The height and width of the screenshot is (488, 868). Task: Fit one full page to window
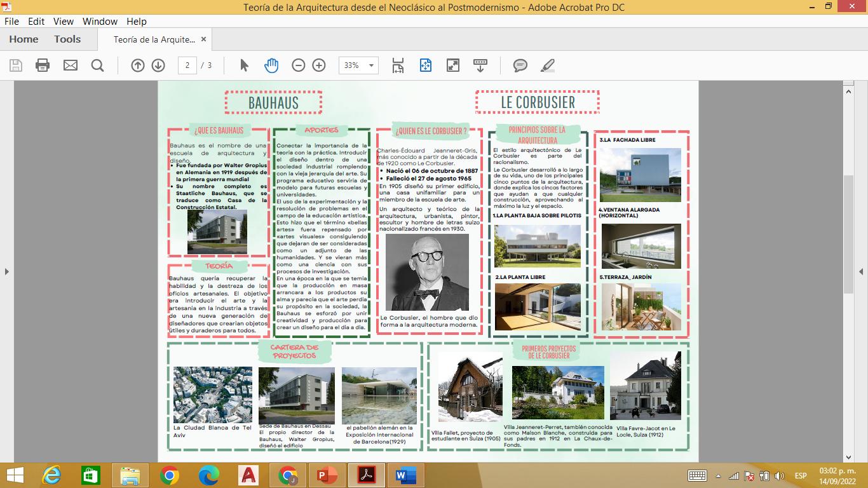(x=425, y=65)
